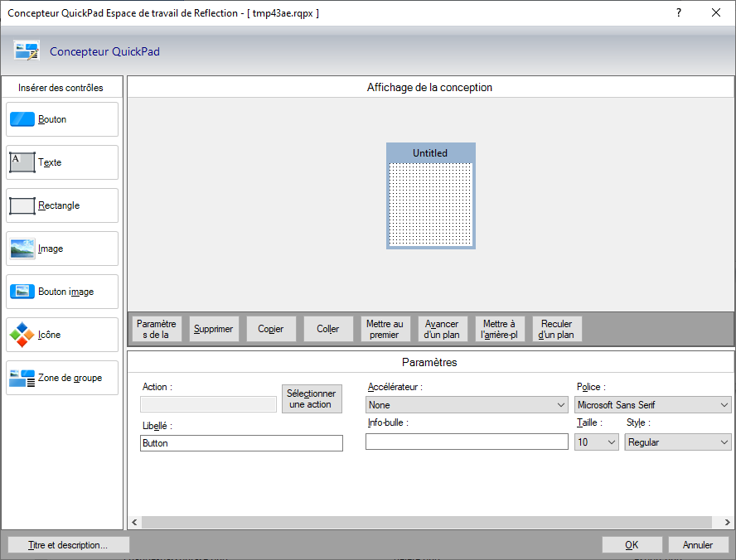Click the Insérer des contrôles header

coord(61,88)
